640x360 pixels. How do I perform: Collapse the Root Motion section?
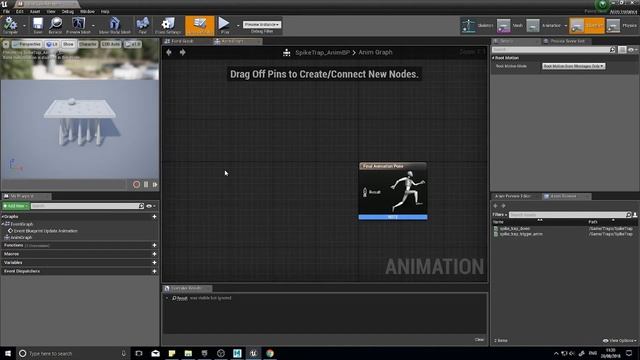(x=493, y=58)
